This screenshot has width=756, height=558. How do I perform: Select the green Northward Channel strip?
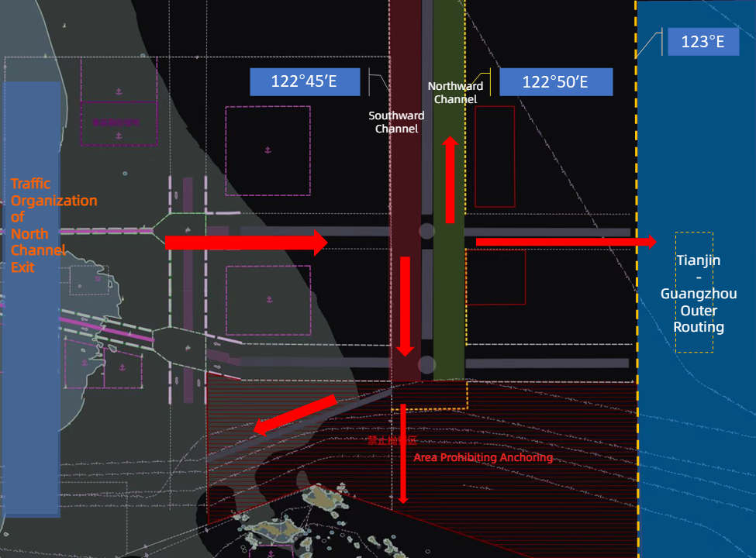point(448,310)
